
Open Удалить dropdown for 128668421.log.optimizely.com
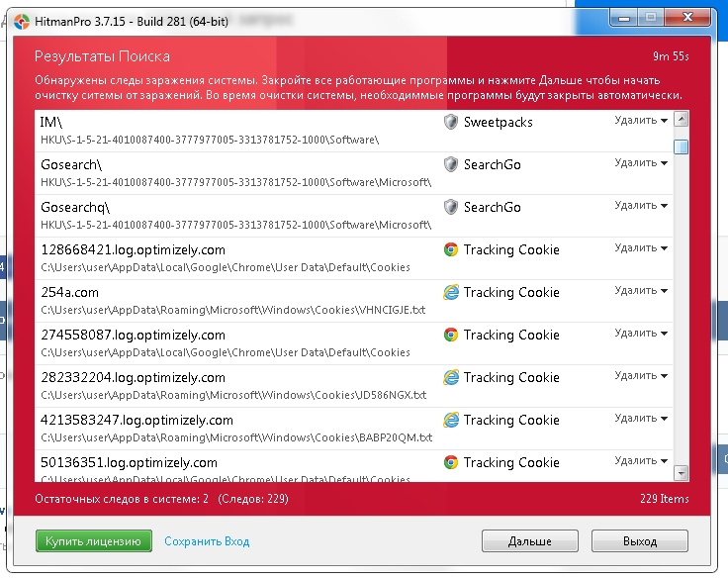641,248
